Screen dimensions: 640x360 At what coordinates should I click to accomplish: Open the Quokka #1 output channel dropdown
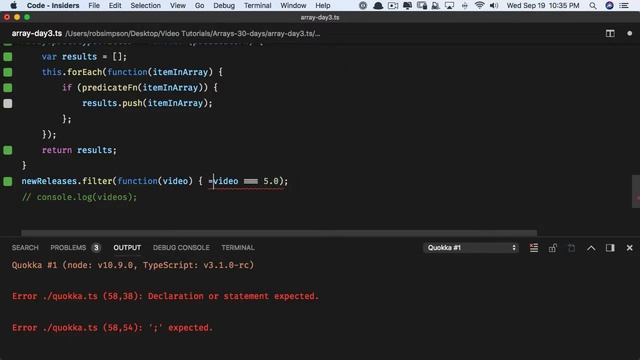471,248
